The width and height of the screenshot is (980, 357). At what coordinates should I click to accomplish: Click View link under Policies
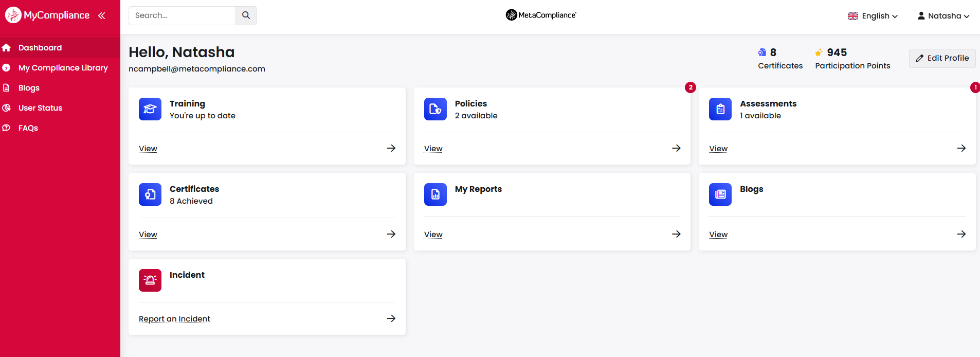pyautogui.click(x=433, y=149)
